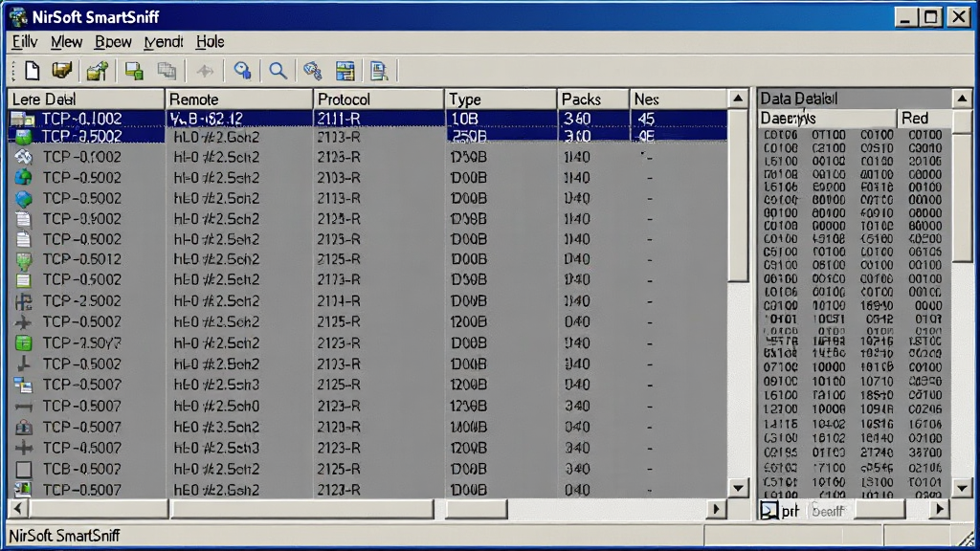This screenshot has width=980, height=551.
Task: Click the TCP-2.50Y7 row label
Action: (82, 343)
